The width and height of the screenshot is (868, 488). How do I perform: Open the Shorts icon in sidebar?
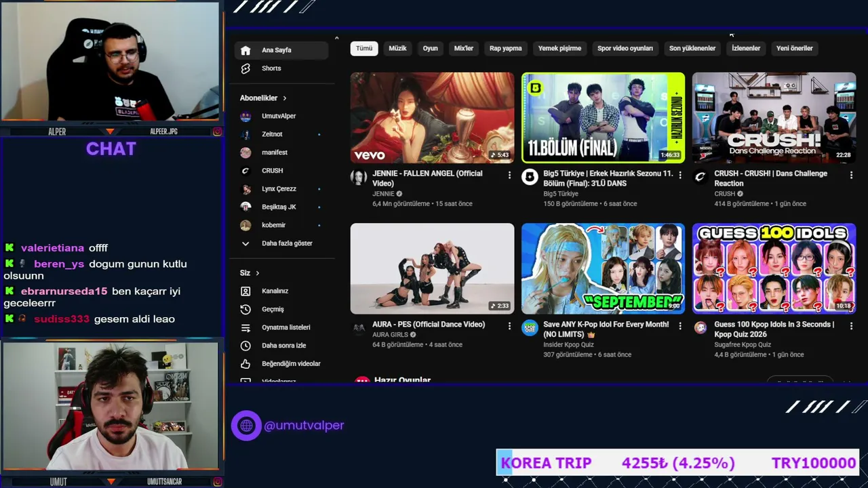click(x=245, y=68)
